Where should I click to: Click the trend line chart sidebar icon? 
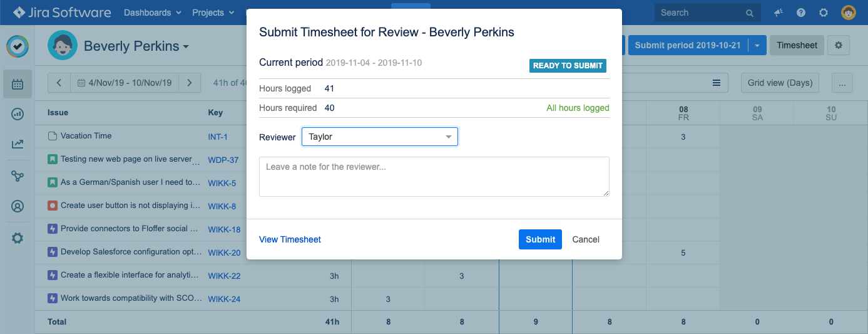coord(18,145)
